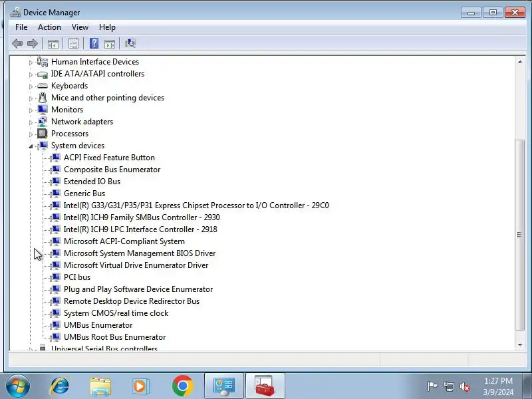Image resolution: width=532 pixels, height=399 pixels.
Task: Select UMBus Enumerator device
Action: pos(98,325)
